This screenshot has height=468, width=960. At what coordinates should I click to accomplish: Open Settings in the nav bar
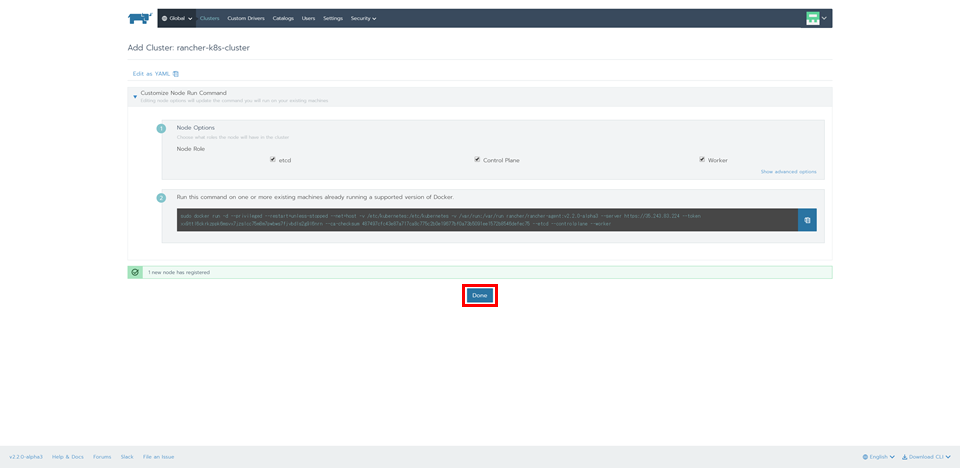[333, 18]
